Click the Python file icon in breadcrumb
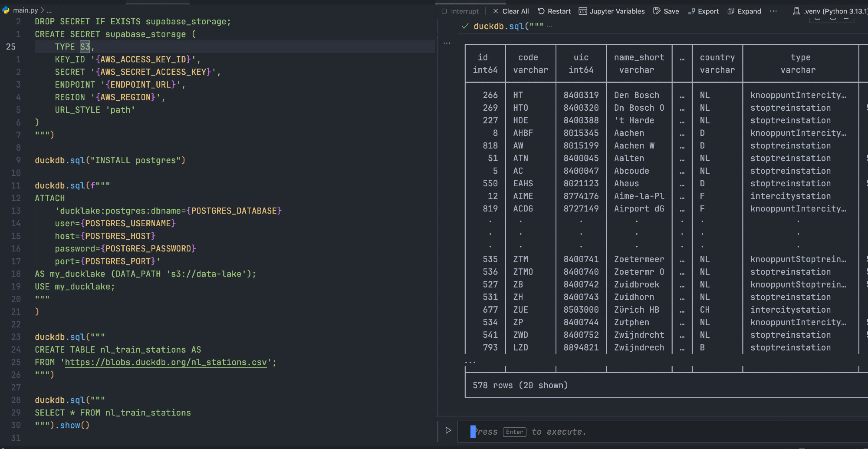The image size is (868, 449). [6, 10]
